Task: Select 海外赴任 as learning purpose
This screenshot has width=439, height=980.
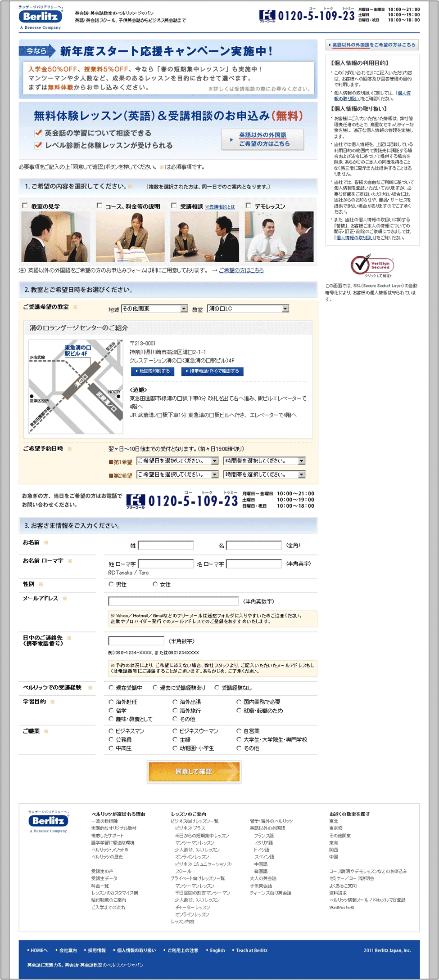Action: click(111, 702)
